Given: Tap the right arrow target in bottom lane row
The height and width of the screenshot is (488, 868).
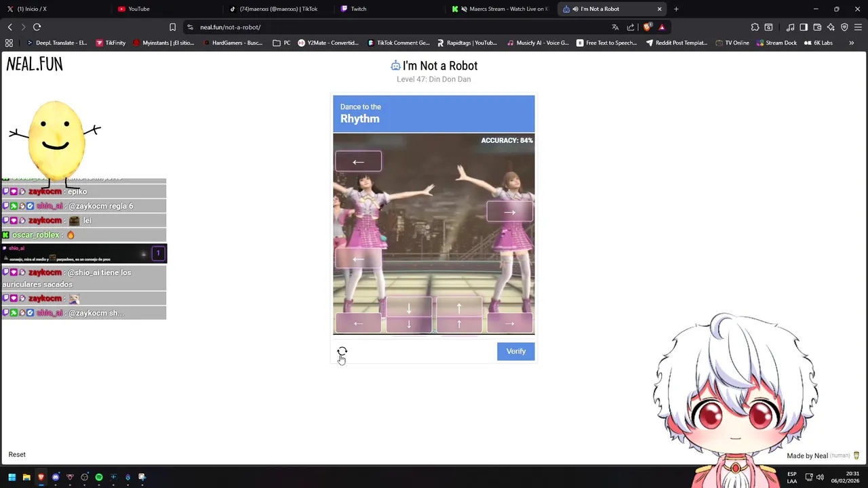Looking at the screenshot, I should [510, 324].
